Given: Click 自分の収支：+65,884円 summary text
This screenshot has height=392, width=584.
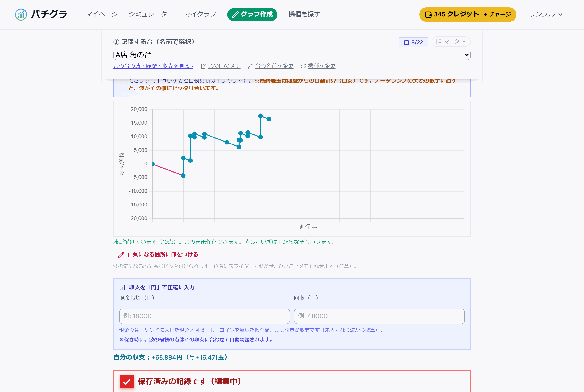Looking at the screenshot, I should [170, 357].
